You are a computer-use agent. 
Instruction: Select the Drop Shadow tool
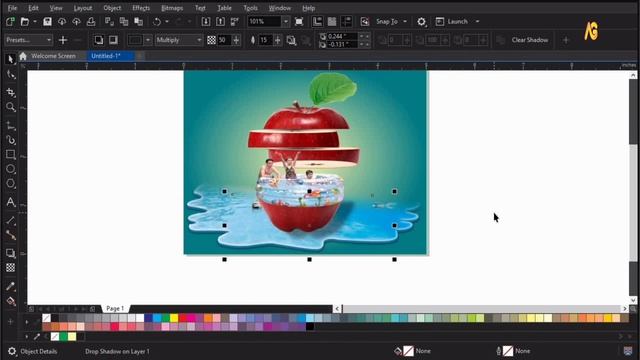(x=11, y=253)
